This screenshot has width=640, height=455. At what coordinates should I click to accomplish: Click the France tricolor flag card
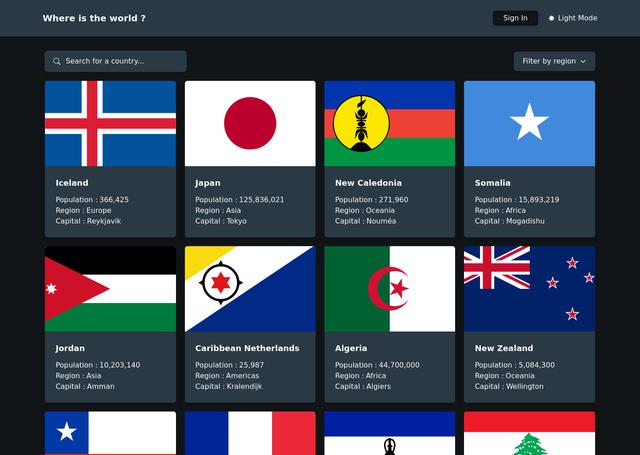coord(250,435)
